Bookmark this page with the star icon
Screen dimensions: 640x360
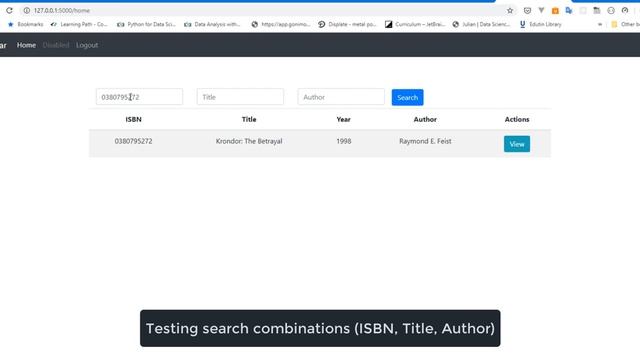510,11
